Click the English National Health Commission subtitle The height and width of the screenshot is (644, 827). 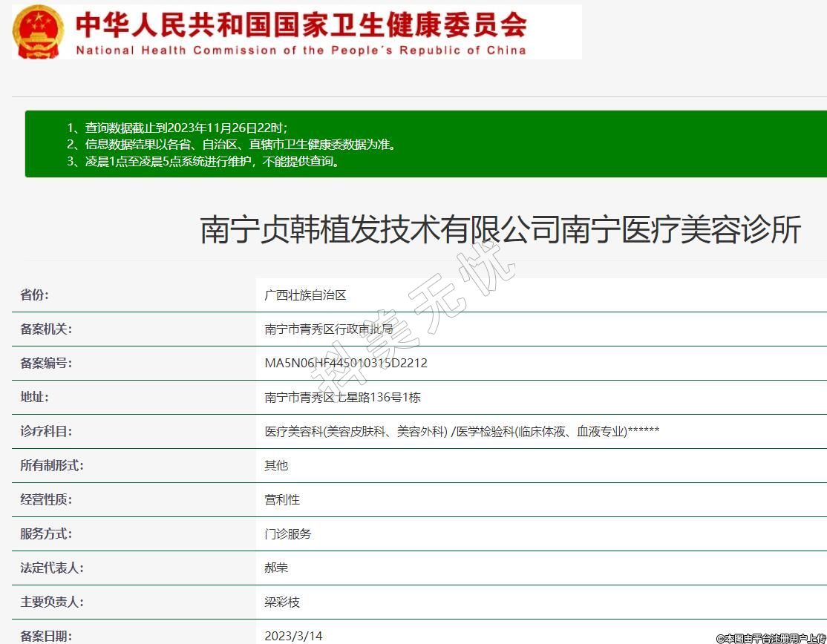pyautogui.click(x=301, y=50)
